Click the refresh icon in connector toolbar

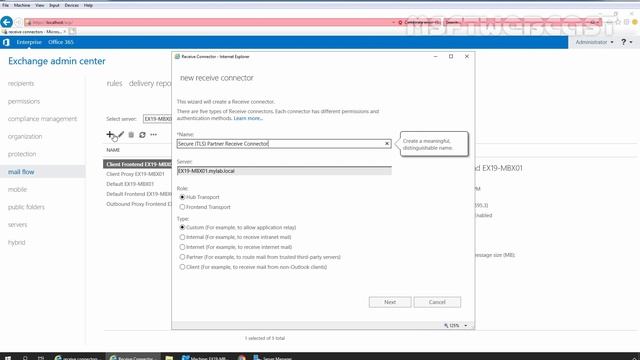click(142, 134)
